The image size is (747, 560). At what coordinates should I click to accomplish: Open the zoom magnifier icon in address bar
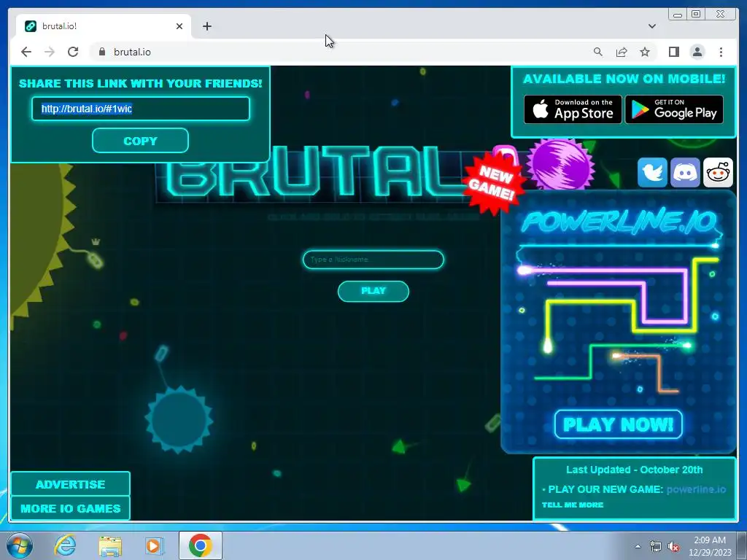click(598, 52)
